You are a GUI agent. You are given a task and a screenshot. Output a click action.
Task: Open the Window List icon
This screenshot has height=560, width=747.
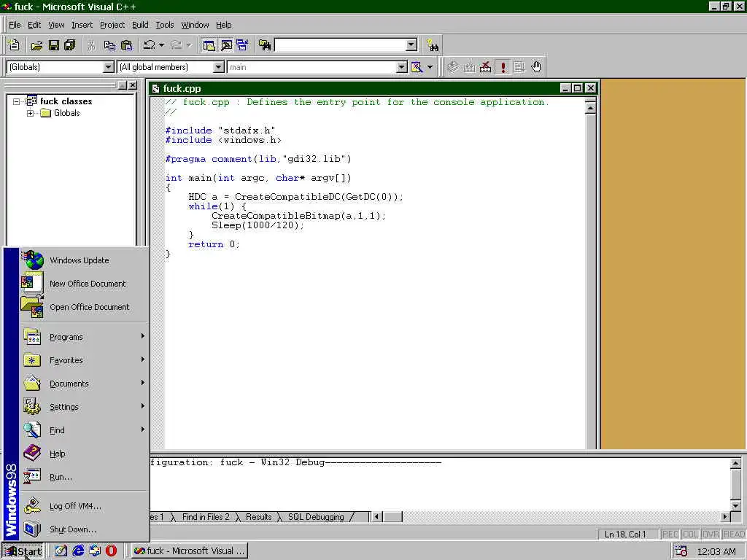(242, 45)
